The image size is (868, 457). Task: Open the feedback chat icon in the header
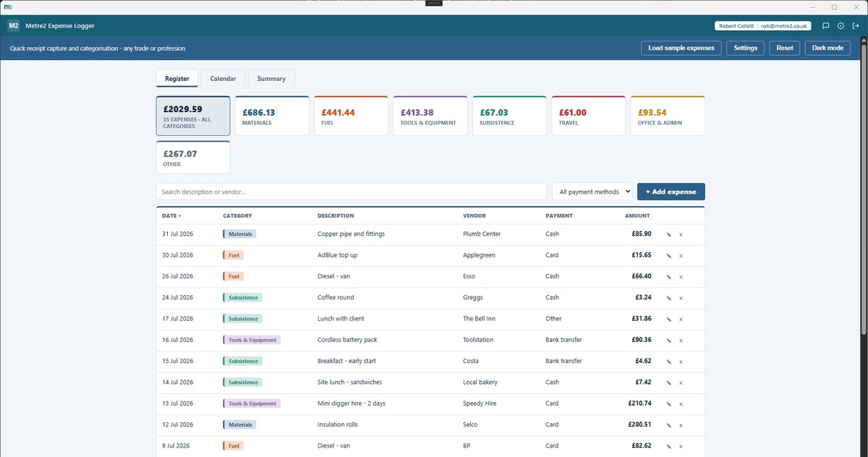pyautogui.click(x=825, y=26)
